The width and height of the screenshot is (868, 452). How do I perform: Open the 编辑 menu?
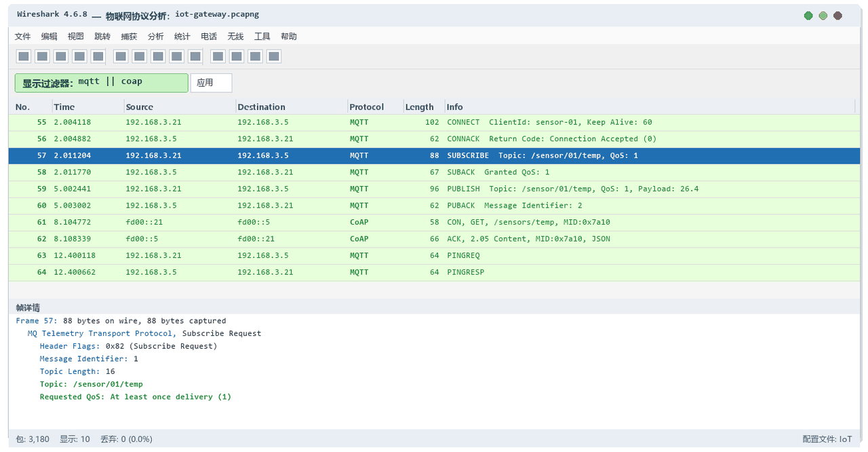click(50, 37)
